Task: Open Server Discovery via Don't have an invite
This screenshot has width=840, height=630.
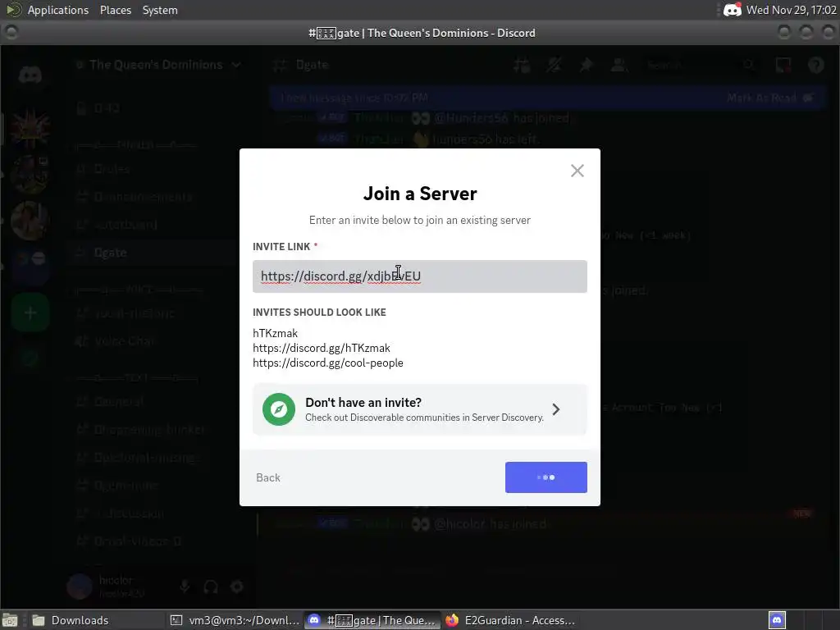Action: (x=419, y=409)
